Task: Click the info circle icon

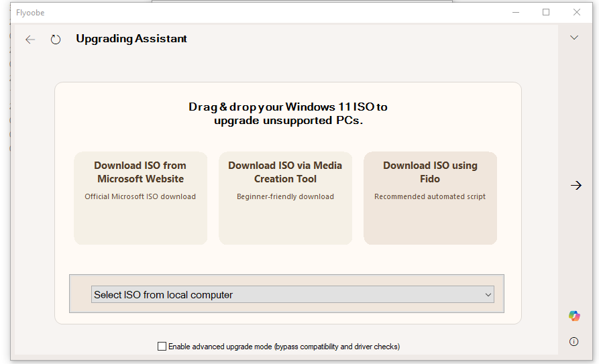Action: [x=574, y=342]
